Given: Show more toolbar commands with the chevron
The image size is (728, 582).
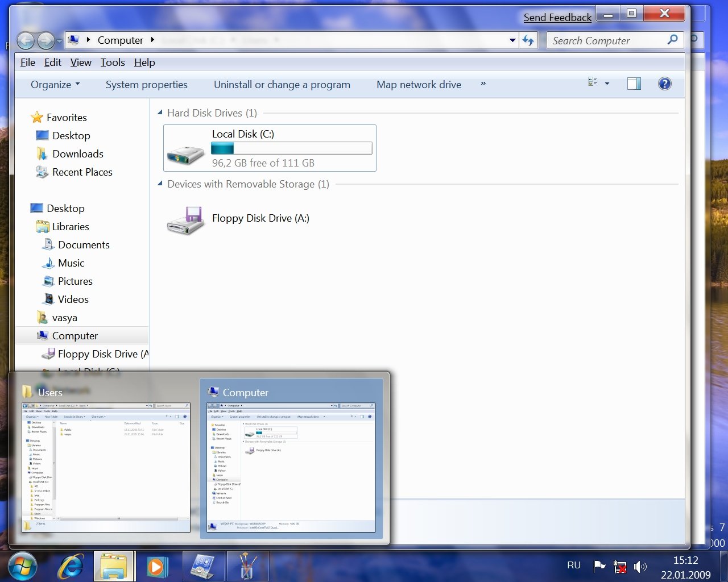Looking at the screenshot, I should click(483, 84).
